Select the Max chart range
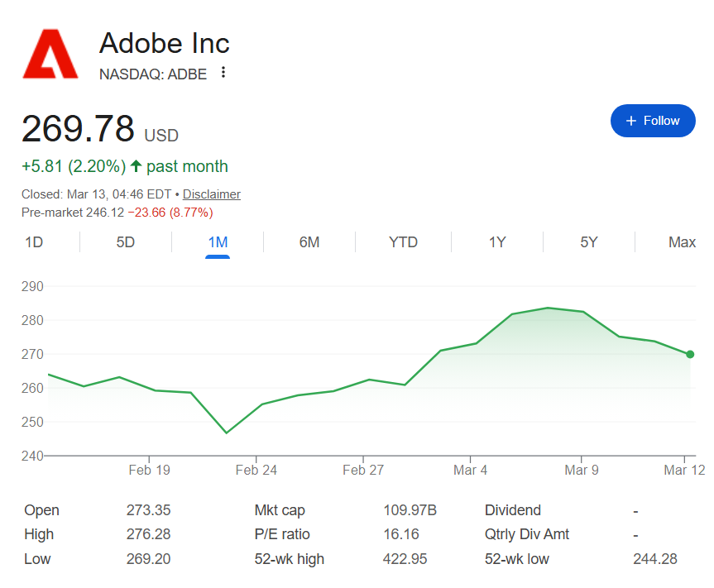This screenshot has height=588, width=714. 682,242
